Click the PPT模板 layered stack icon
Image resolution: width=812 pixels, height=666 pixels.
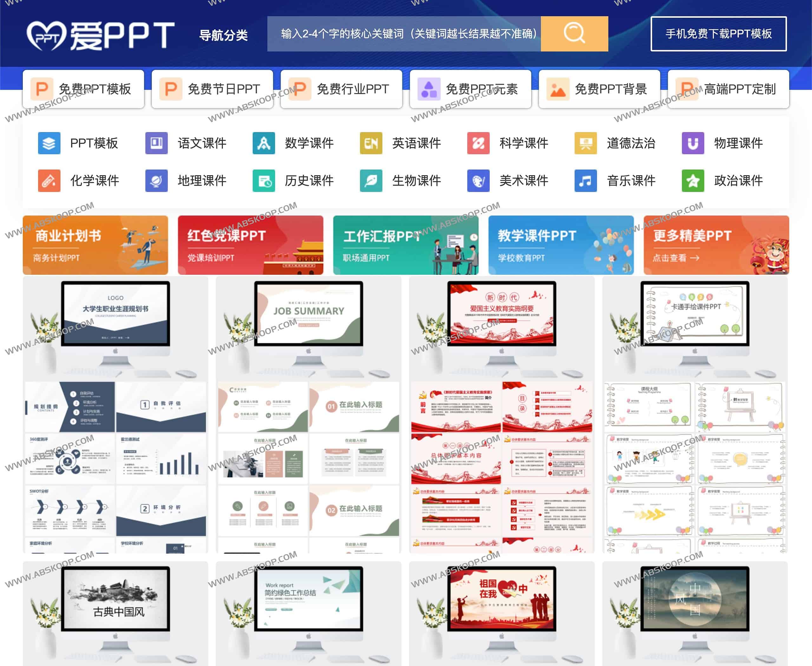tap(49, 143)
